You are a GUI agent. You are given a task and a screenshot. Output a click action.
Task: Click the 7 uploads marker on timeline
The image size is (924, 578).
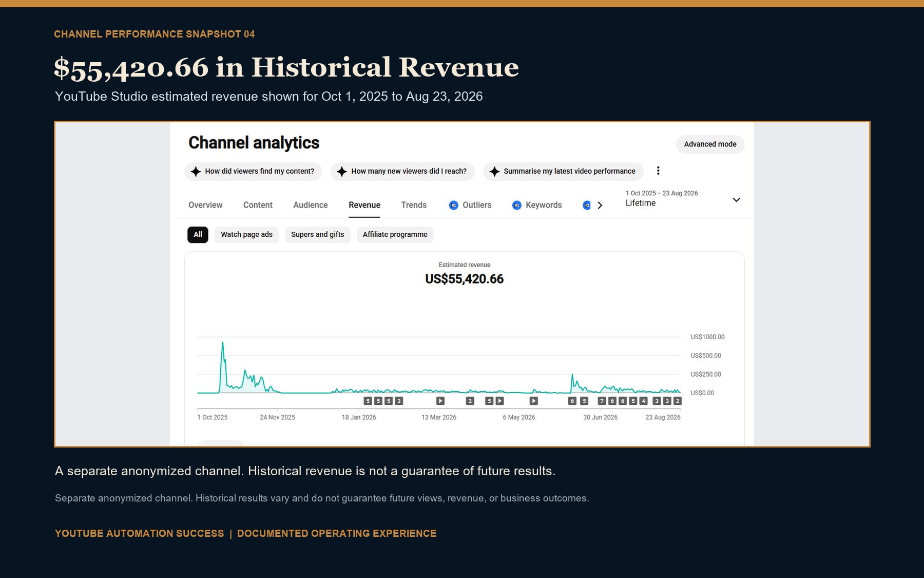tap(602, 401)
